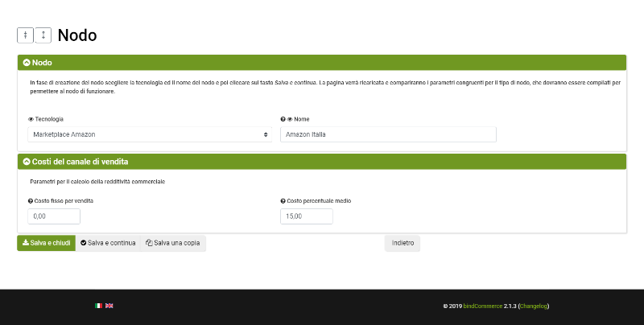Screen dimensions: 644x325
Task: Go back with the Indietro button
Action: (402, 243)
